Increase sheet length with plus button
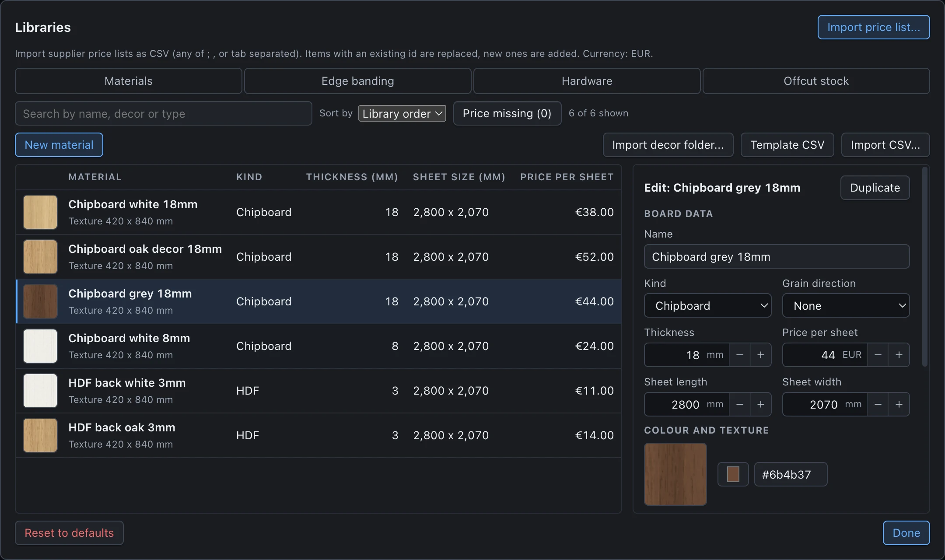 [x=761, y=404]
